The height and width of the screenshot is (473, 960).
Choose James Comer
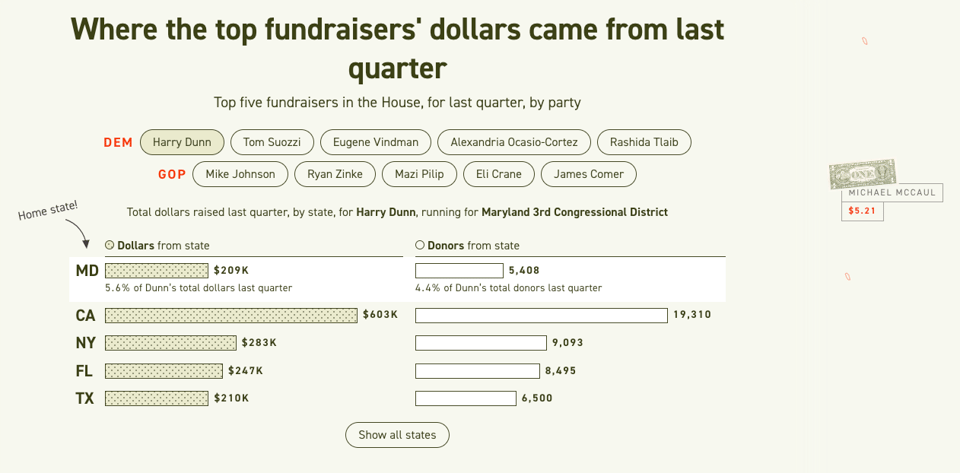click(x=589, y=174)
